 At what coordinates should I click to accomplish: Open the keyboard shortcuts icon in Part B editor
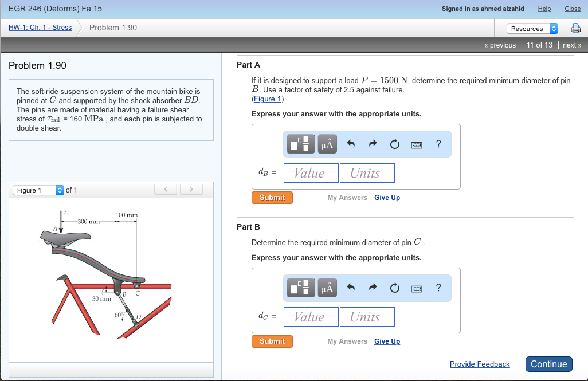417,288
